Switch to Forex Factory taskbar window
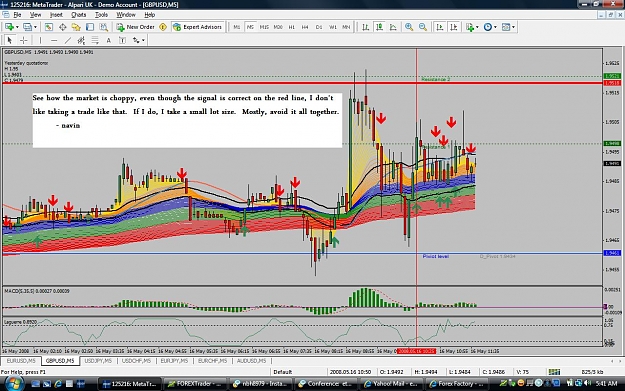 point(457,384)
